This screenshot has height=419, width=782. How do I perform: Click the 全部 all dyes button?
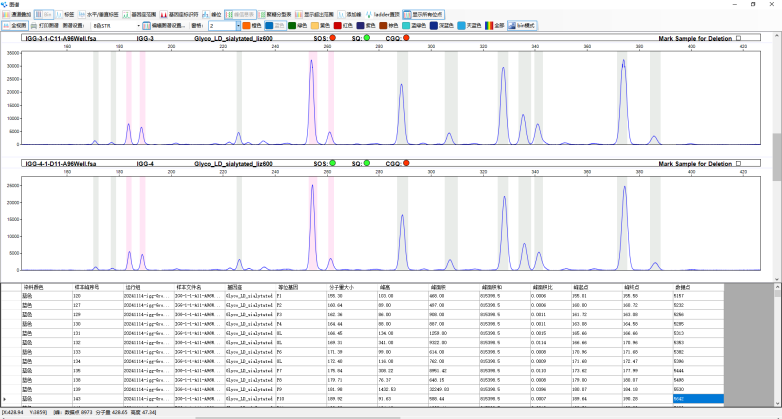click(x=497, y=25)
